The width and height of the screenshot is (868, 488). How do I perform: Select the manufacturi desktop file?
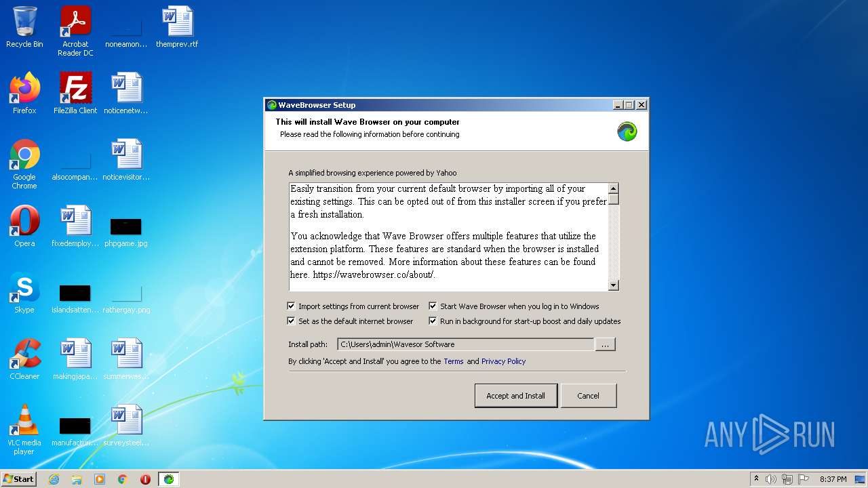coord(75,432)
